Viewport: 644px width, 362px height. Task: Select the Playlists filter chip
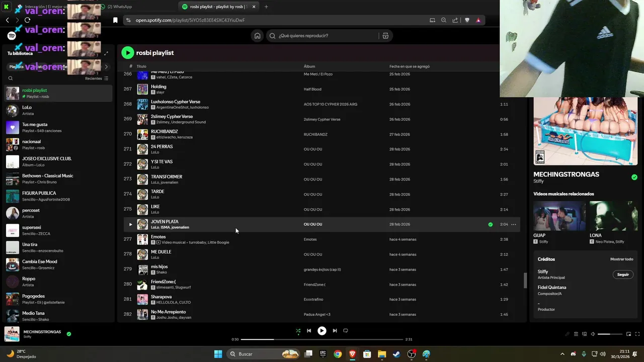click(16, 66)
